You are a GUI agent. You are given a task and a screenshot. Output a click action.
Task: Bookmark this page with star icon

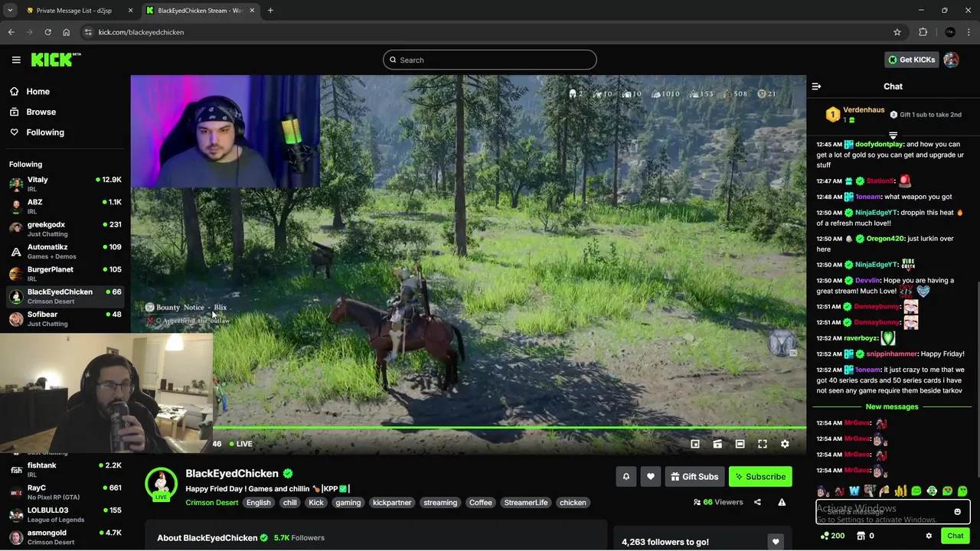897,32
